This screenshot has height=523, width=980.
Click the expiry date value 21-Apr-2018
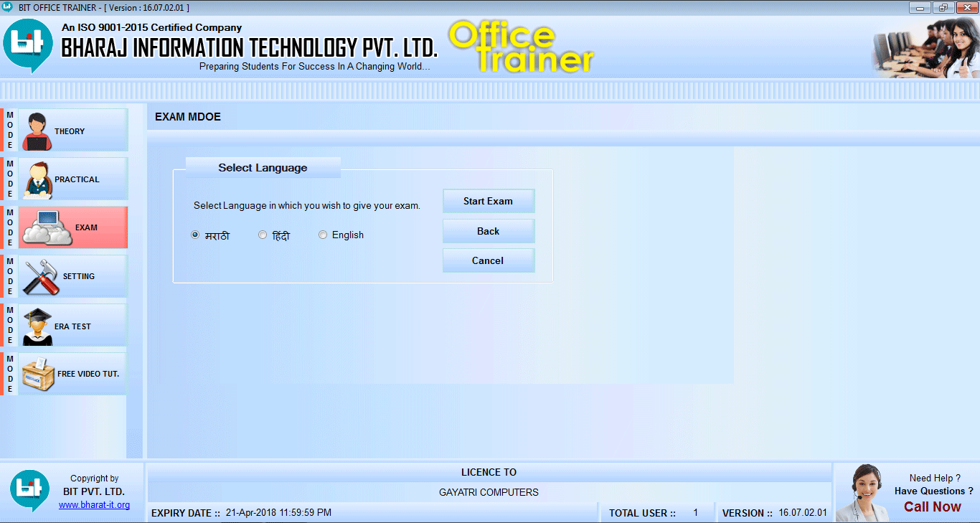(x=278, y=513)
